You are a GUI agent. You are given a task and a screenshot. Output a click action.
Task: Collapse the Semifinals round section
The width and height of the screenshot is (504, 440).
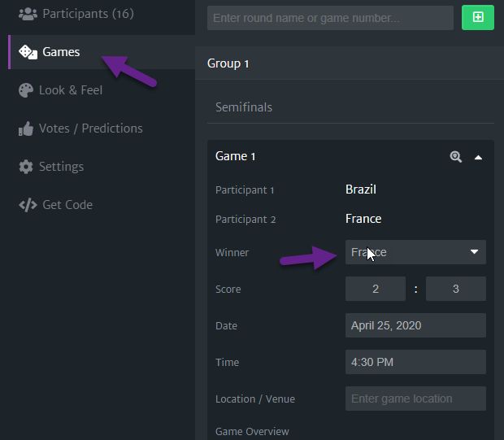350,107
